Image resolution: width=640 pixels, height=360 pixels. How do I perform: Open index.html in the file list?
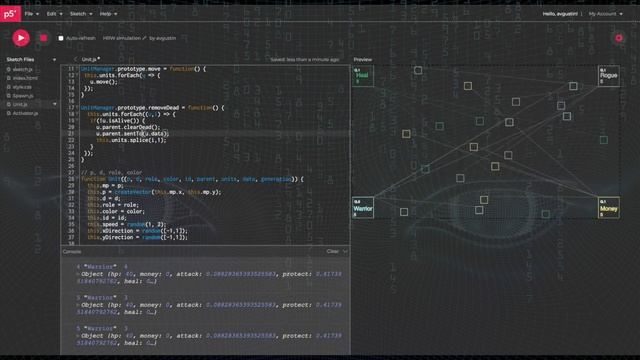[x=25, y=78]
